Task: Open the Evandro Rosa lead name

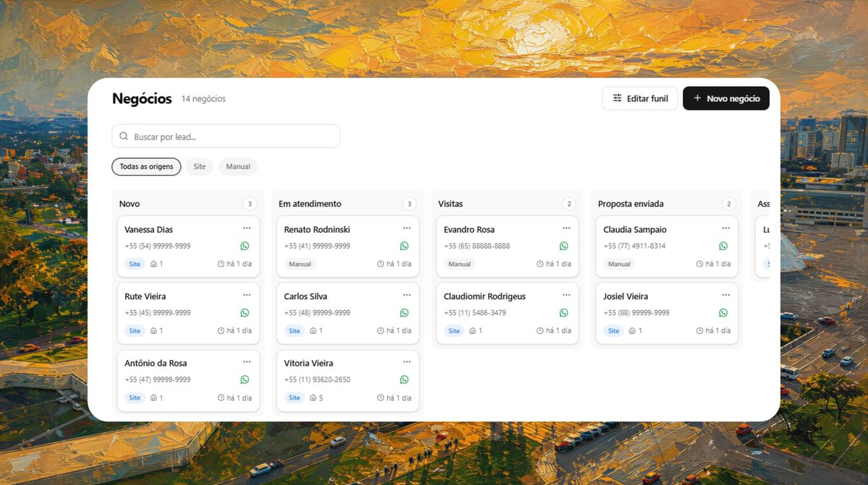Action: [469, 229]
